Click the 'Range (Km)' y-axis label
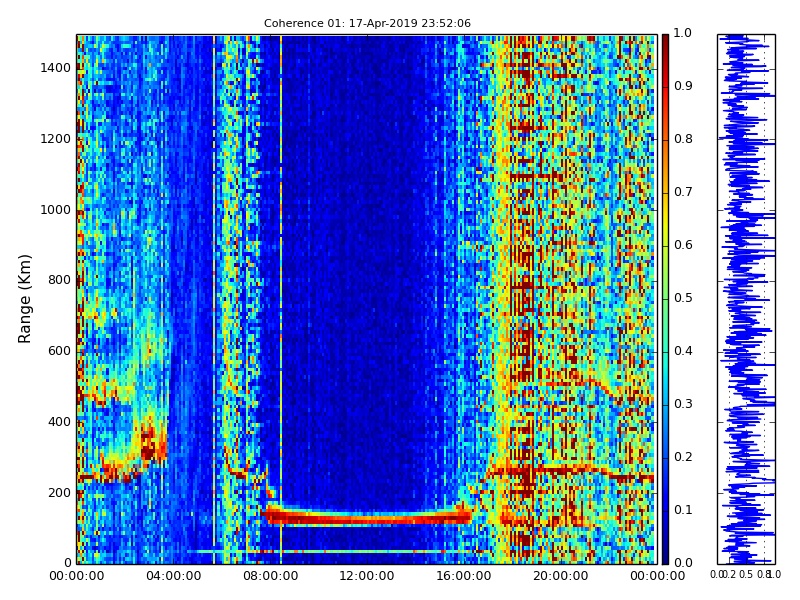Viewport: 800px width, 600px height. click(x=24, y=299)
